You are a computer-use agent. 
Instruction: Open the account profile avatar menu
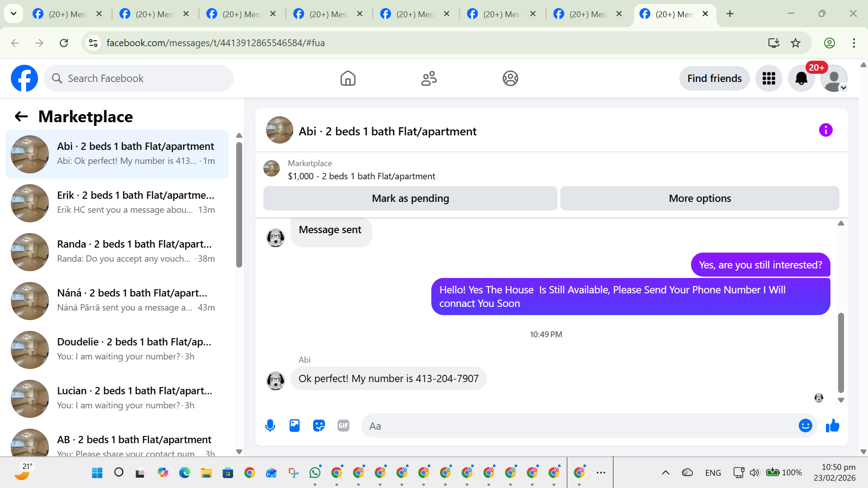pyautogui.click(x=834, y=78)
